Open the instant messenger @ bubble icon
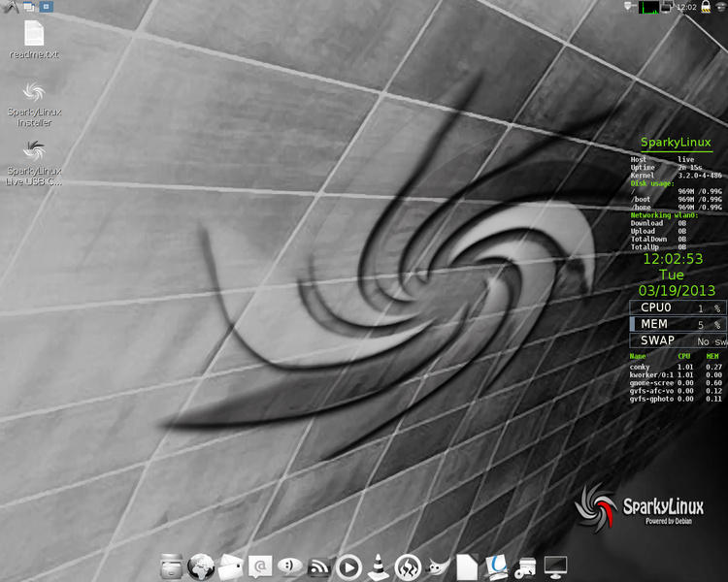The image size is (728, 582). (x=260, y=566)
